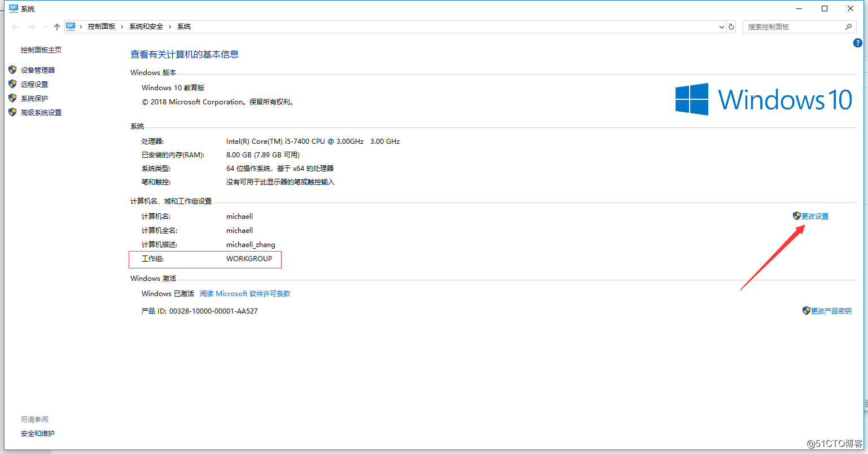The image size is (868, 454).
Task: Open help with the blue question mark icon
Action: [858, 43]
